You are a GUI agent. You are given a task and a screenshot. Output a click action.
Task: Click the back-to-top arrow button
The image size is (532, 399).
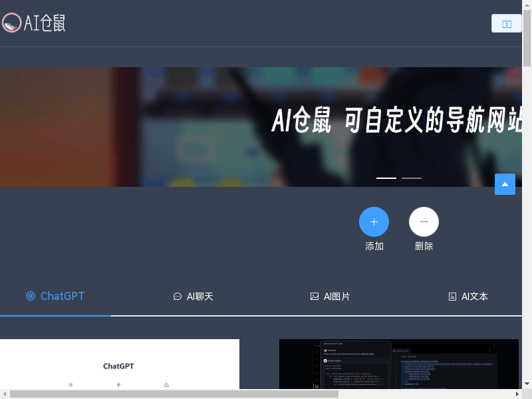point(505,184)
